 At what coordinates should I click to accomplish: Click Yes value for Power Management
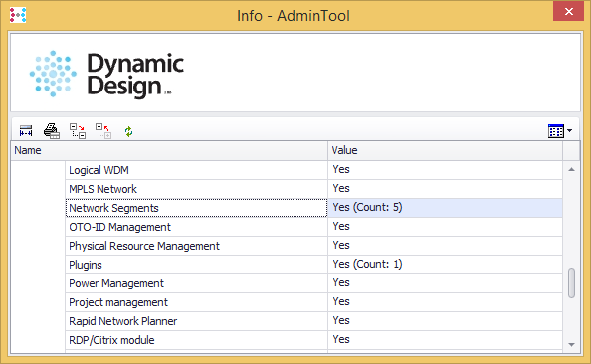pyautogui.click(x=446, y=283)
